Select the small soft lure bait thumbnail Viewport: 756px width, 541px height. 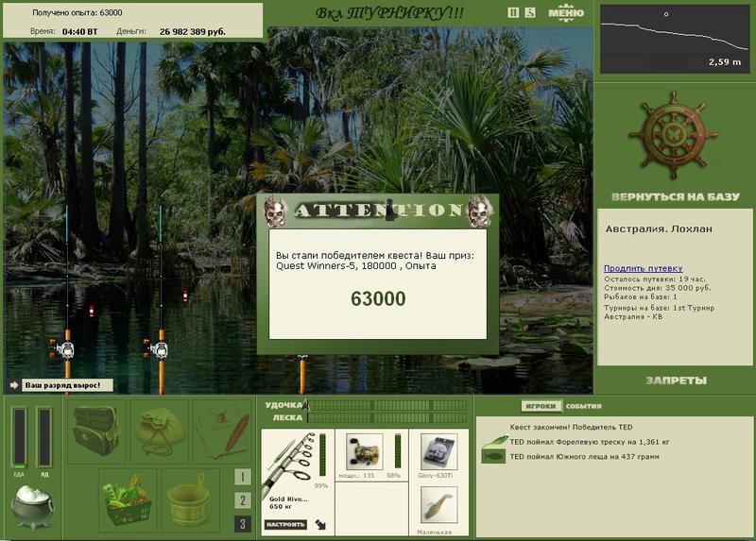(438, 504)
